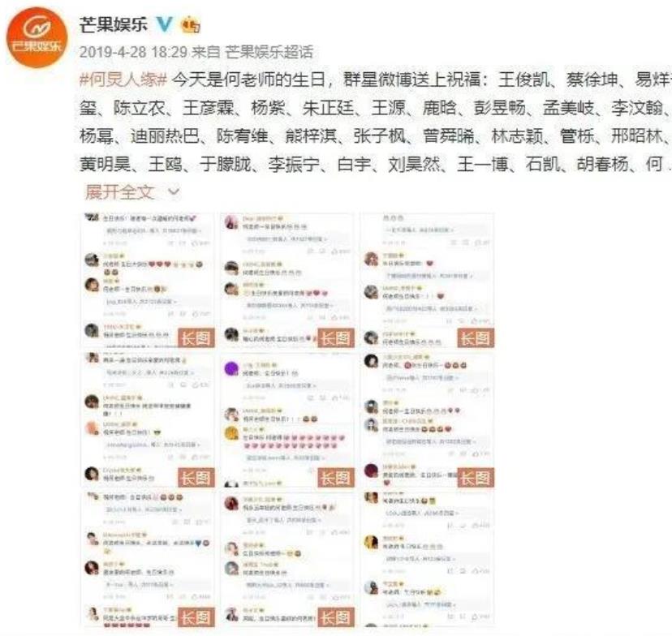Open the bottom-middle image thumbnail
Screen dimensions: 672x636
pos(287,559)
